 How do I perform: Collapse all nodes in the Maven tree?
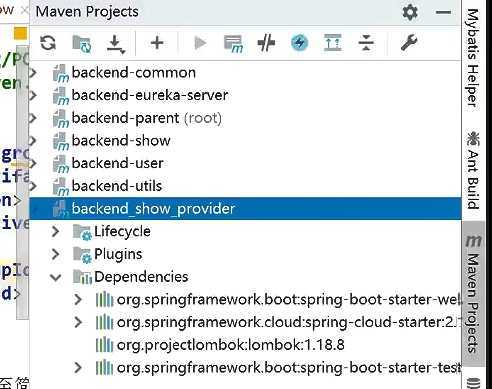coord(366,43)
